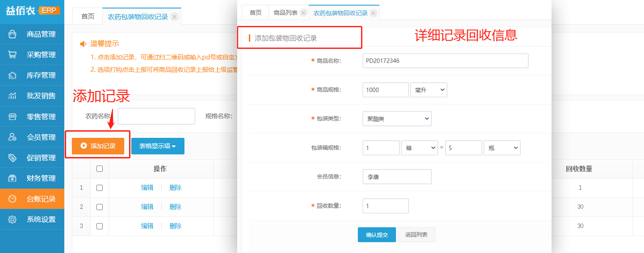The height and width of the screenshot is (253, 644).
Task: Click the 回收数量 input field
Action: (385, 206)
